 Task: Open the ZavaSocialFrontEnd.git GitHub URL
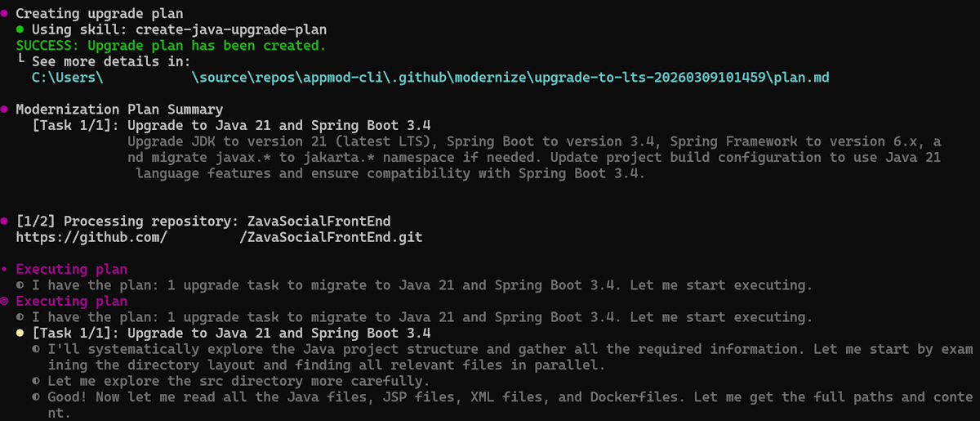219,238
